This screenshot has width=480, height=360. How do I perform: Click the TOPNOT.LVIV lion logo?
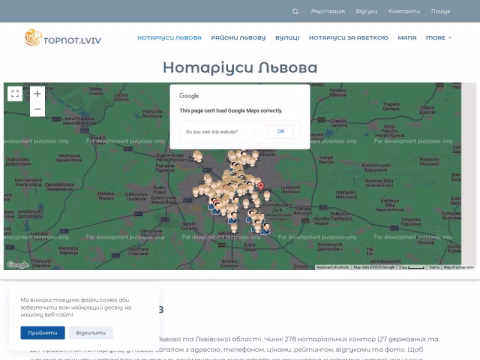[x=63, y=38]
